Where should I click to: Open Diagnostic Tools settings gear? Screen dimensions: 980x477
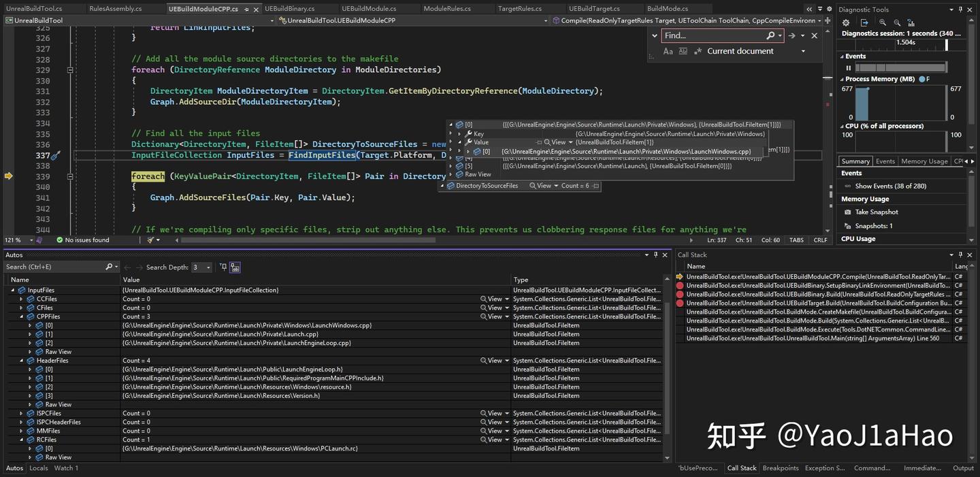[846, 22]
